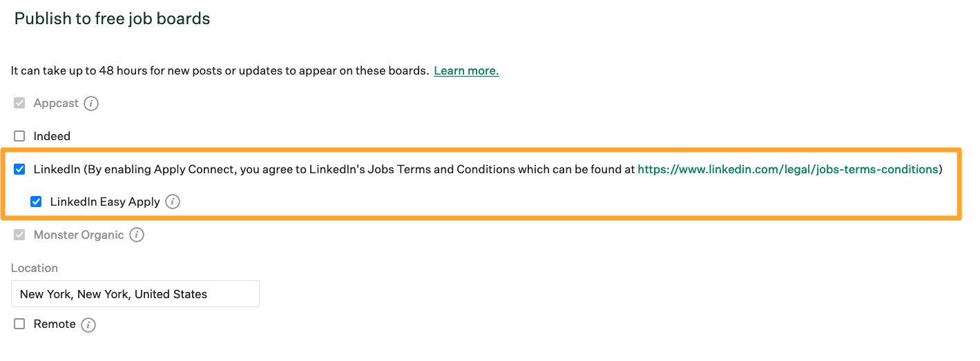
Task: Click the Location field label
Action: point(35,268)
